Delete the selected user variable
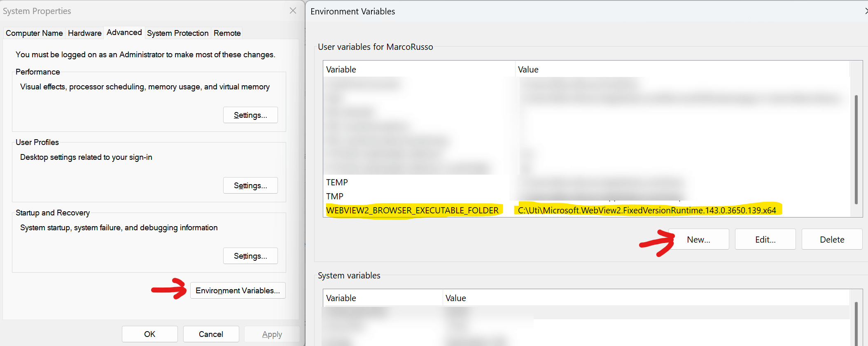The width and height of the screenshot is (868, 346). click(832, 239)
